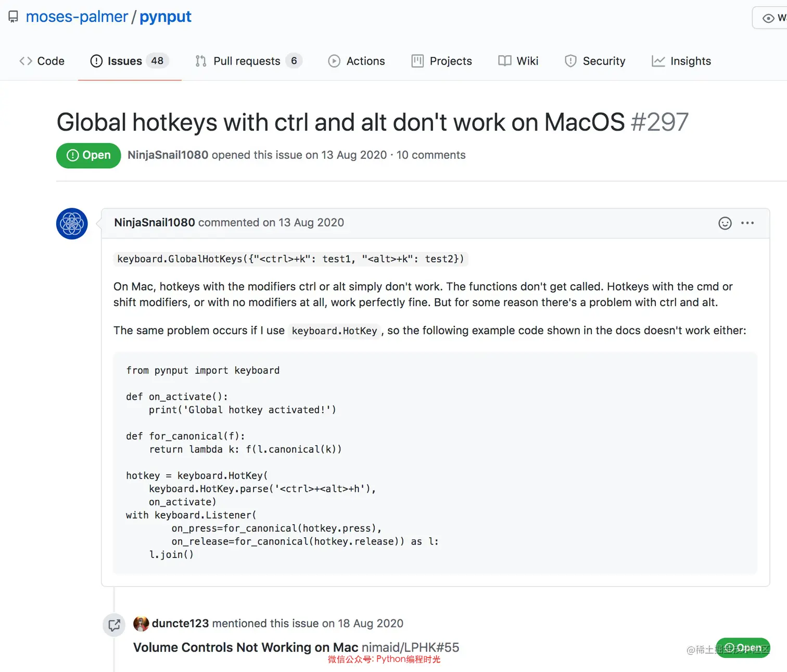Open the moses-palmer owner link
The image size is (787, 672).
[x=77, y=17]
